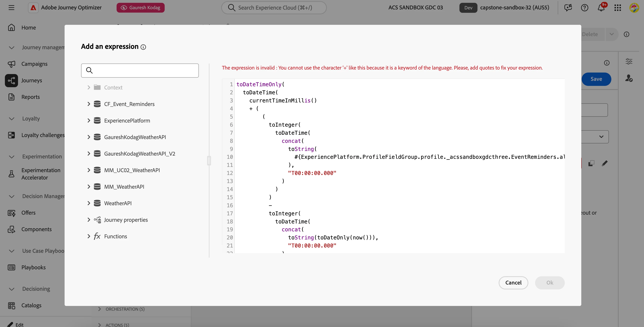
Task: Click the panel divider resize handle
Action: pos(209,161)
